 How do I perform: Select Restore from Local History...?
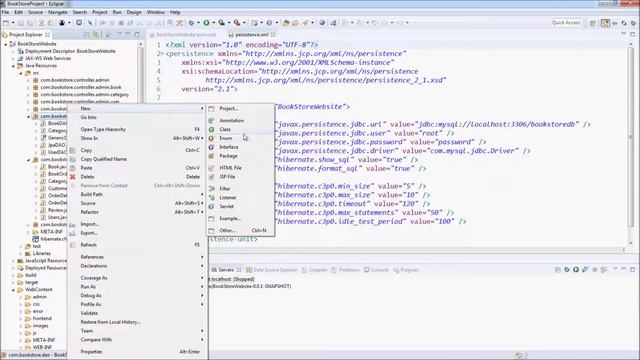tap(137, 322)
